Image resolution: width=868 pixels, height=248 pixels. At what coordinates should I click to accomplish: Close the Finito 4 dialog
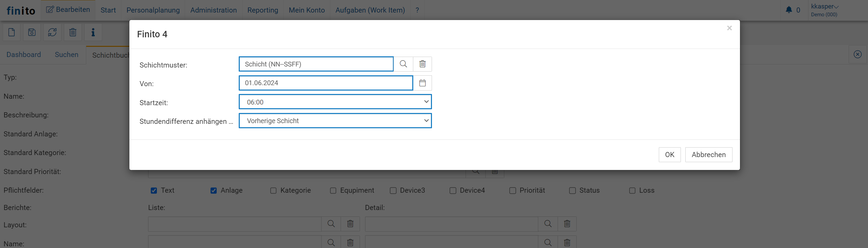click(729, 28)
